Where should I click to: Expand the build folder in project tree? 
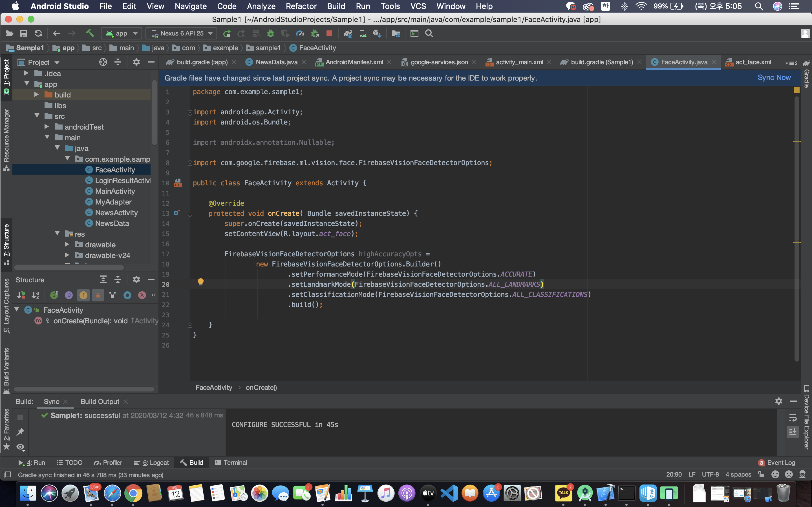(x=37, y=95)
